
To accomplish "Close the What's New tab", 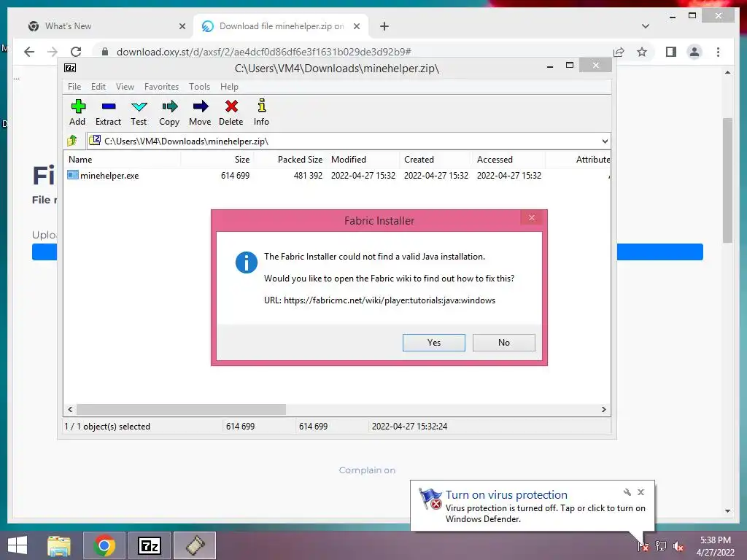I will click(182, 26).
